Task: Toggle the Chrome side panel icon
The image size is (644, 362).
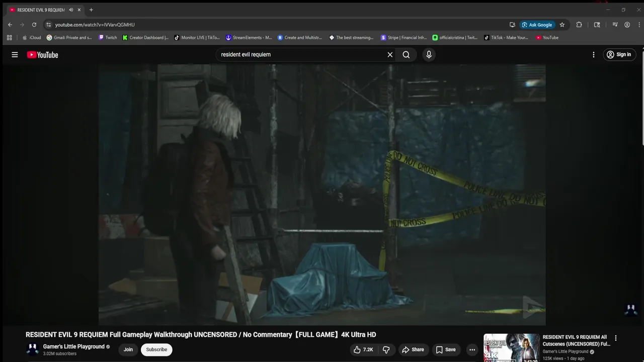Action: (597, 25)
